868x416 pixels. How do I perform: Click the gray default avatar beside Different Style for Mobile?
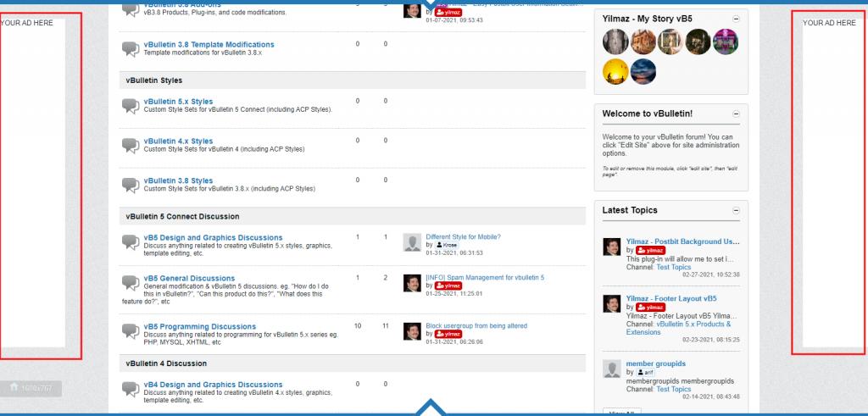point(412,241)
